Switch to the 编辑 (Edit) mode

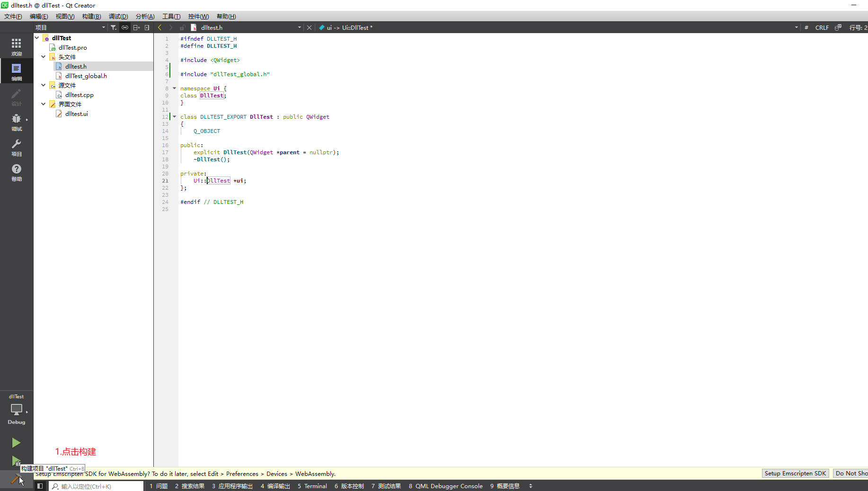tap(16, 71)
